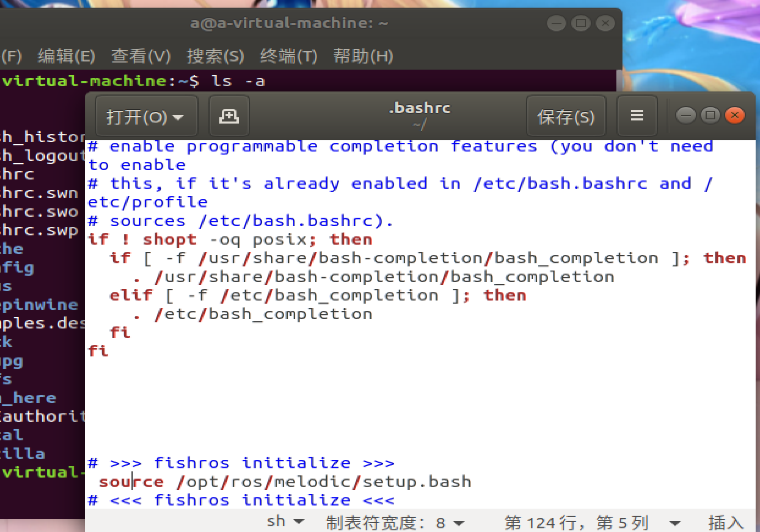Open terminal 终端(T) menu
The image size is (760, 532).
[288, 56]
